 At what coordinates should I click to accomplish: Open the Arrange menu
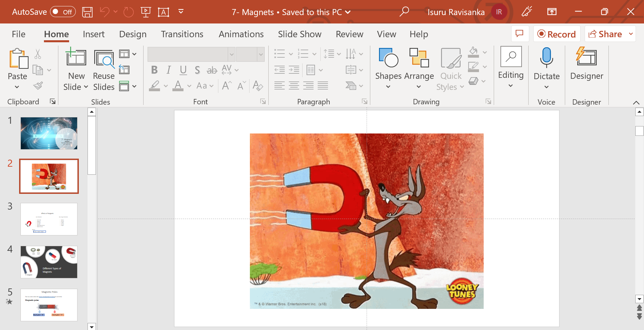pos(419,68)
